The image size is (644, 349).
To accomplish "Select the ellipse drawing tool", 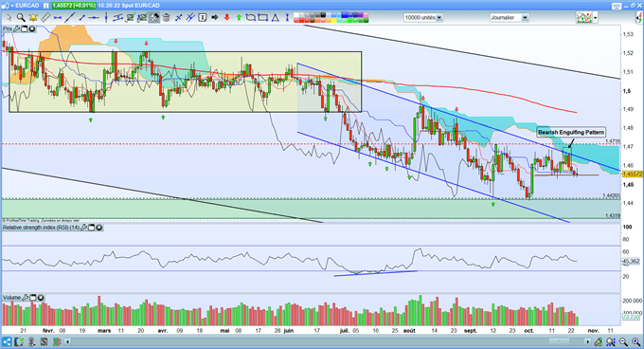I will [251, 18].
